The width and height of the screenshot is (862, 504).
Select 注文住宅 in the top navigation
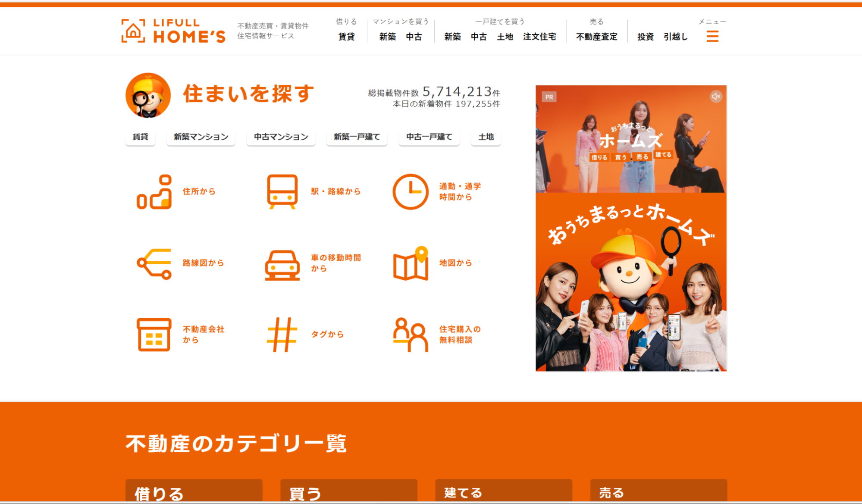(x=540, y=37)
